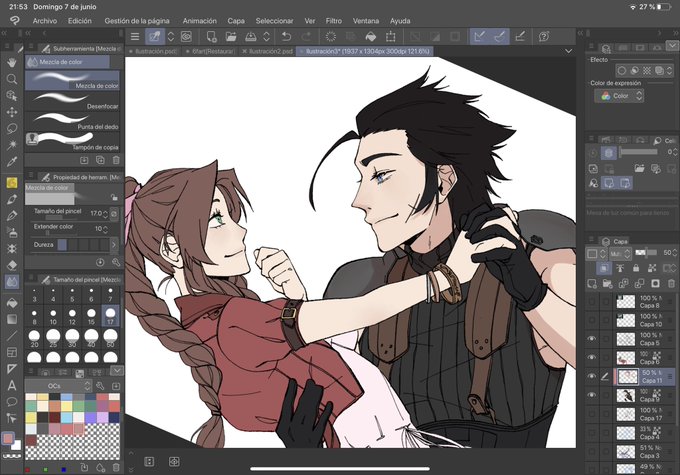Open the Gestión de la página menu
The image size is (680, 475).
pyautogui.click(x=137, y=21)
